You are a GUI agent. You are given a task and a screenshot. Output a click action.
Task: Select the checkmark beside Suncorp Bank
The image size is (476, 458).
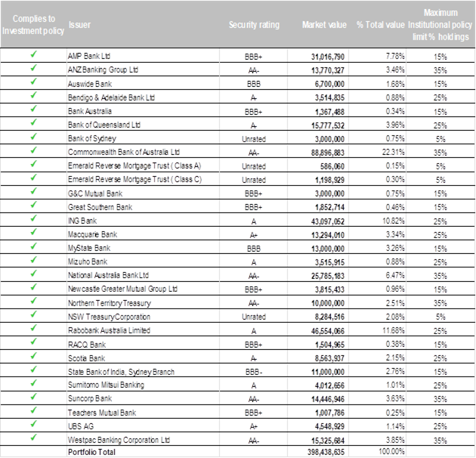pyautogui.click(x=33, y=396)
